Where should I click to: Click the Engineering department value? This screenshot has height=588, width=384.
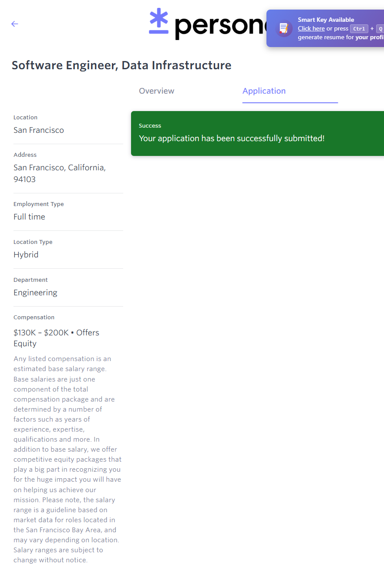click(x=35, y=293)
